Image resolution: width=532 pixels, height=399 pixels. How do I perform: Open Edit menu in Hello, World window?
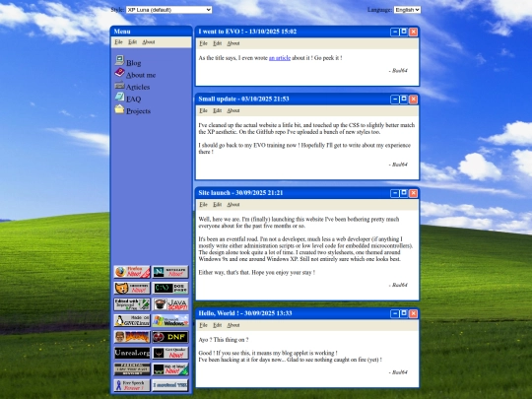click(x=217, y=325)
